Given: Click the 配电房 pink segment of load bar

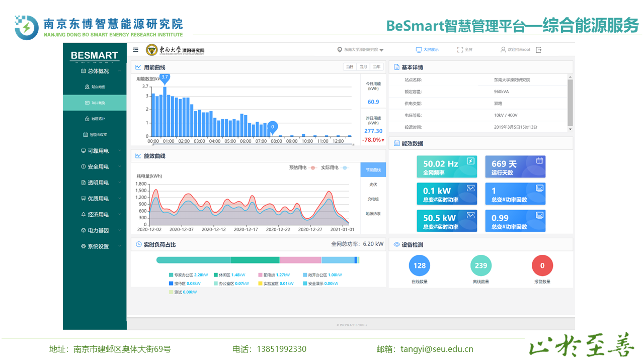Looking at the screenshot, I should pos(300,260).
